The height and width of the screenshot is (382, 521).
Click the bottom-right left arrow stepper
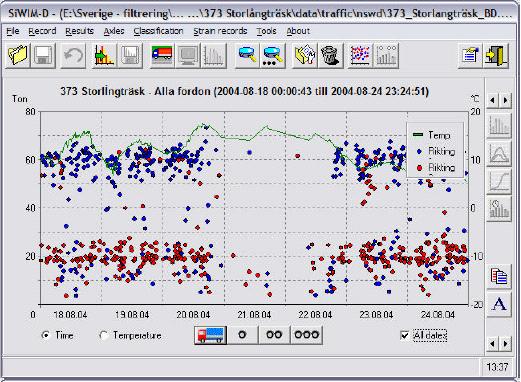pos(492,343)
